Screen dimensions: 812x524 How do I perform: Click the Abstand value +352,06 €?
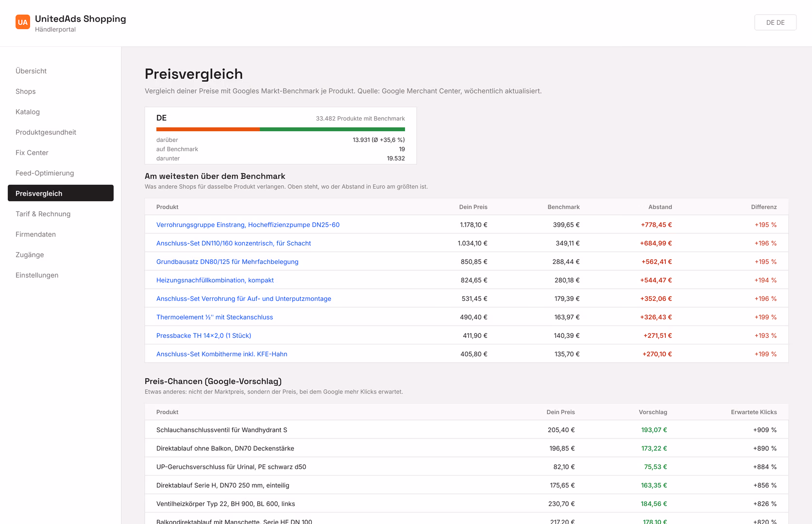click(656, 298)
